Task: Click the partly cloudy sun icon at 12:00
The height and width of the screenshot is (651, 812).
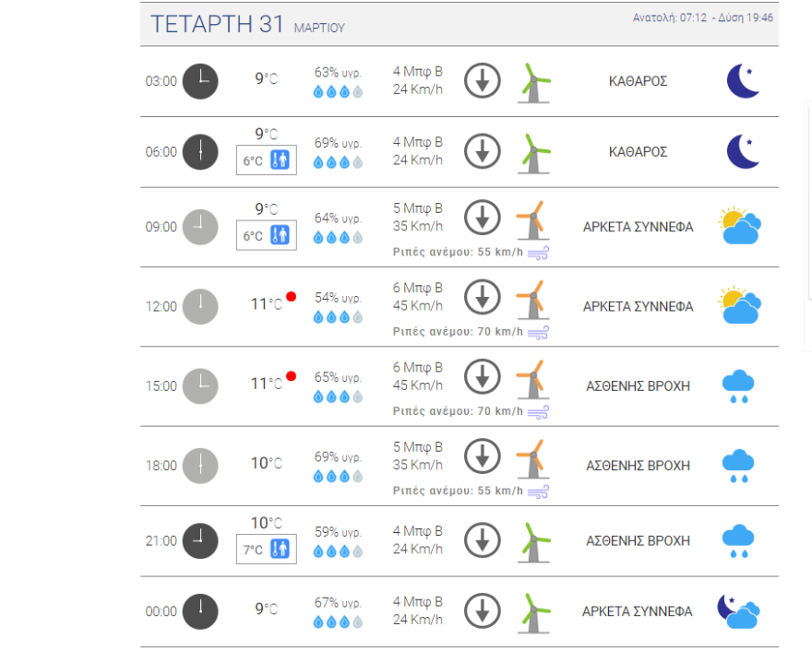Action: [740, 306]
